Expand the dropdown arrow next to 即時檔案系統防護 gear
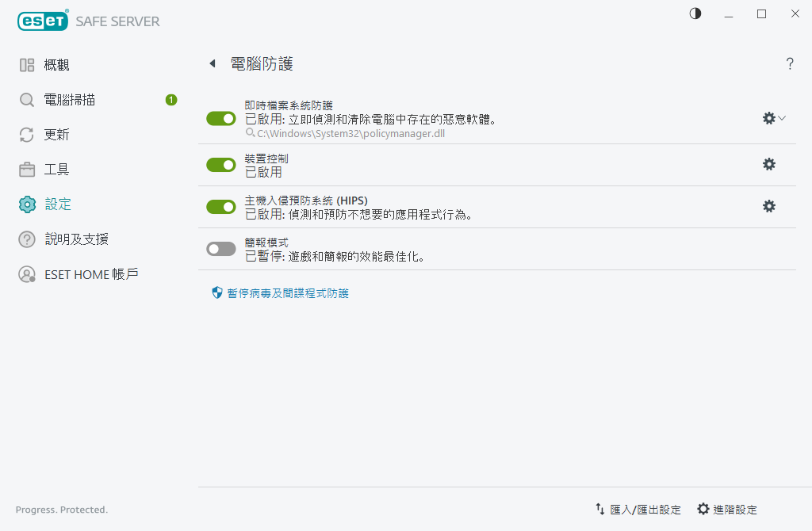Image resolution: width=812 pixels, height=531 pixels. [x=783, y=118]
